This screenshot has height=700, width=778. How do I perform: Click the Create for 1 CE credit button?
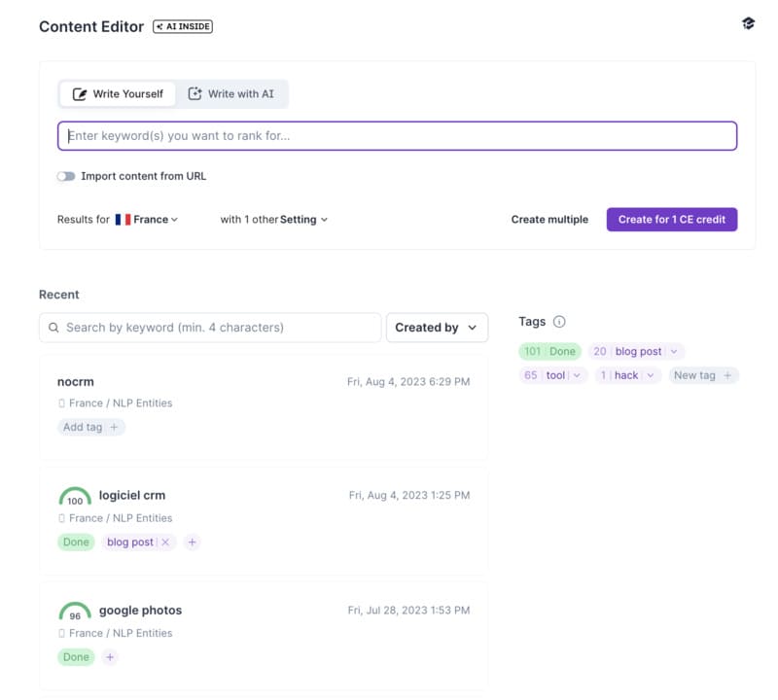click(x=671, y=220)
